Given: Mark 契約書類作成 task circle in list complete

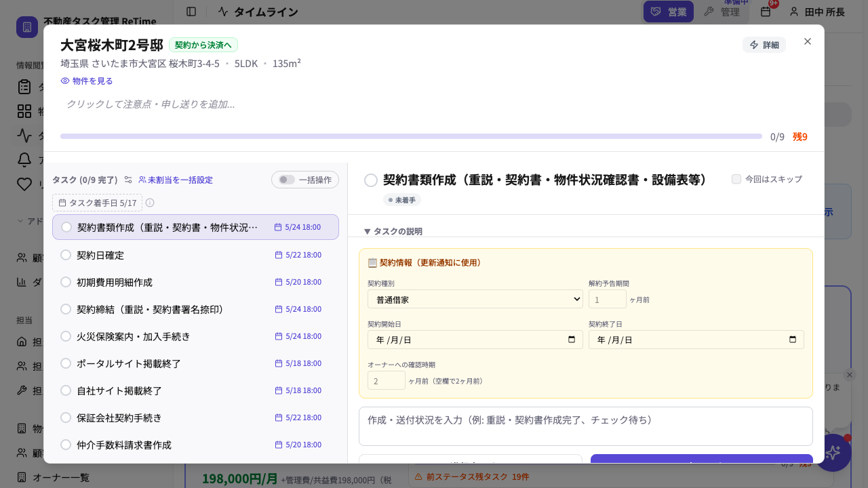Looking at the screenshot, I should coord(66,227).
